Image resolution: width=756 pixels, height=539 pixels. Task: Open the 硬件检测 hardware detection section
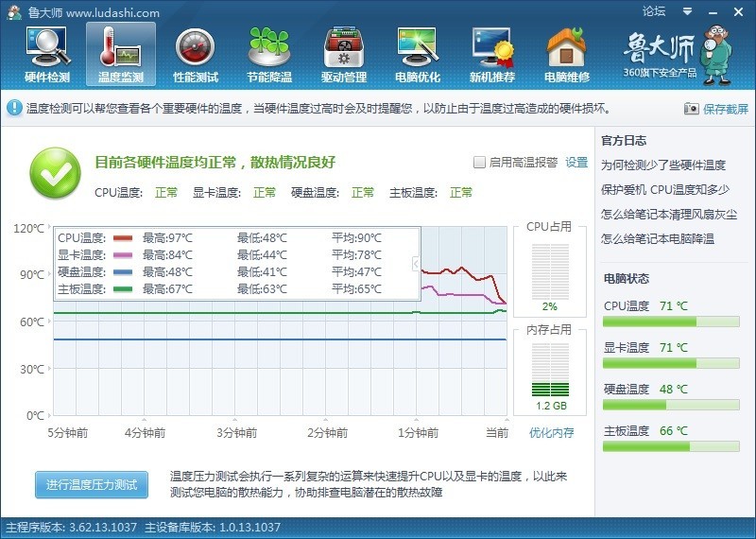click(x=47, y=55)
